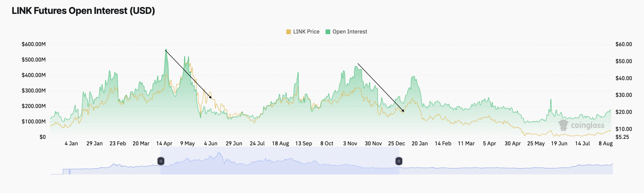Grab the left range slider handle

(x=161, y=161)
